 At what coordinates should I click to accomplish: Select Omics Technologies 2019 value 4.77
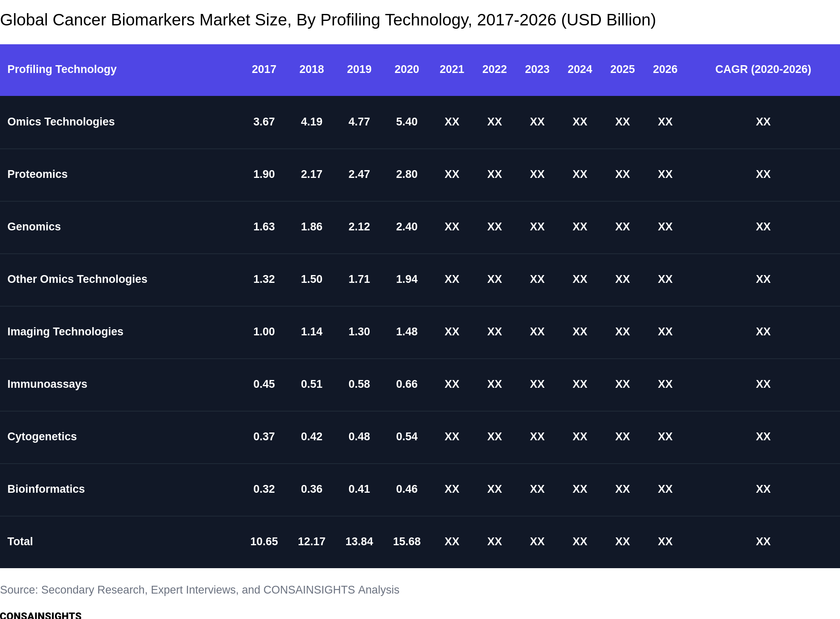359,122
